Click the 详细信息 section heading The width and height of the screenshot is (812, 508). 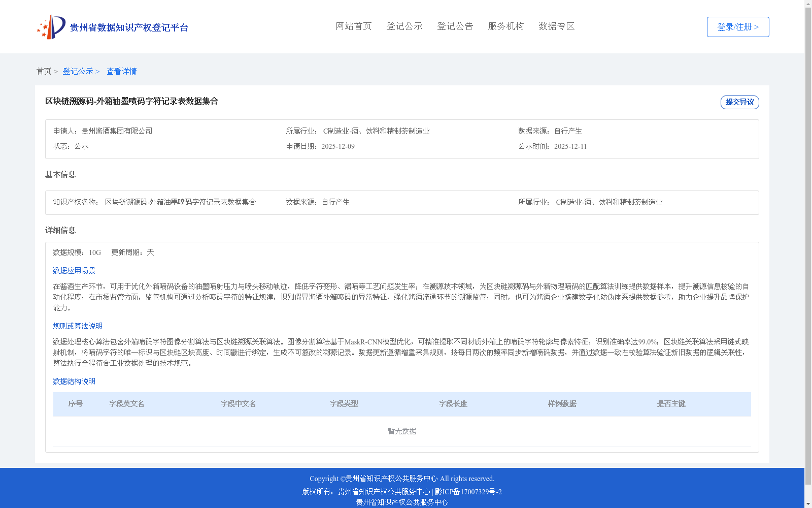60,231
